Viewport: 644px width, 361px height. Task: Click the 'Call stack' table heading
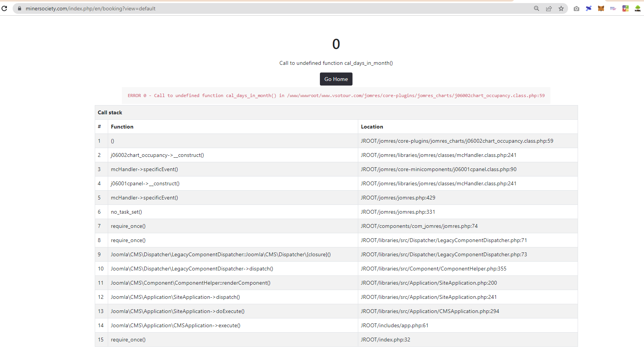pos(110,112)
